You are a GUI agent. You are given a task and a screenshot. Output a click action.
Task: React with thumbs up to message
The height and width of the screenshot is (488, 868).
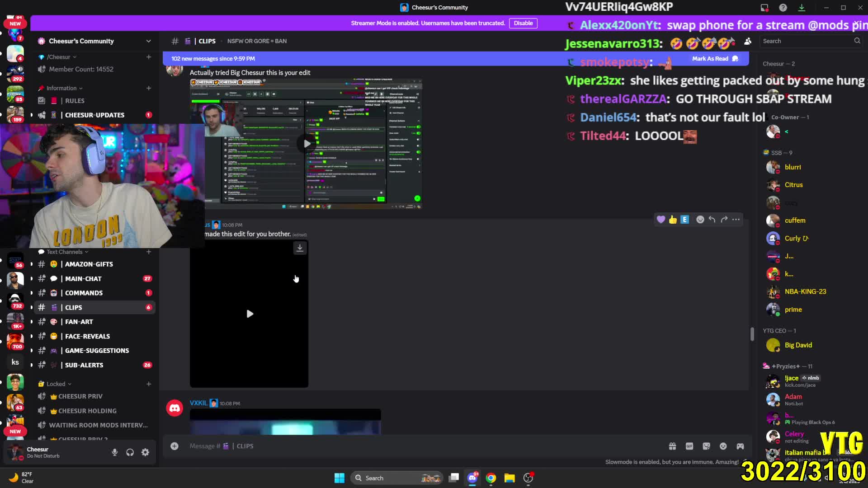point(673,220)
